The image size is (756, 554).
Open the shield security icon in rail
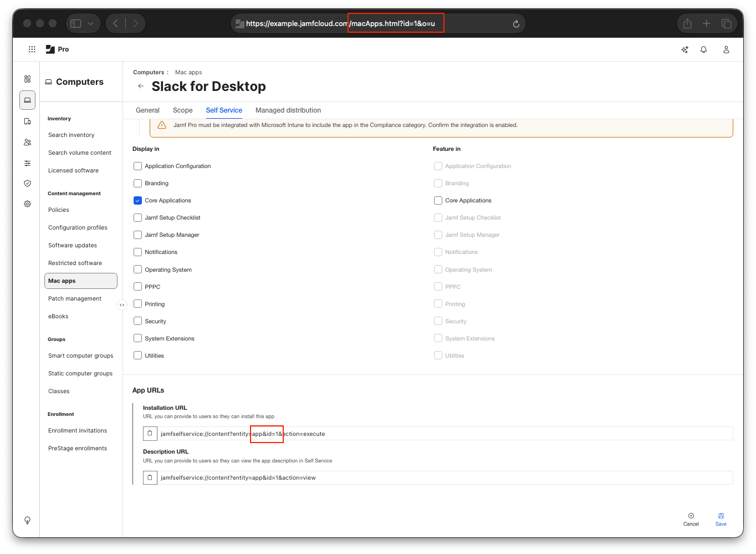coord(27,184)
